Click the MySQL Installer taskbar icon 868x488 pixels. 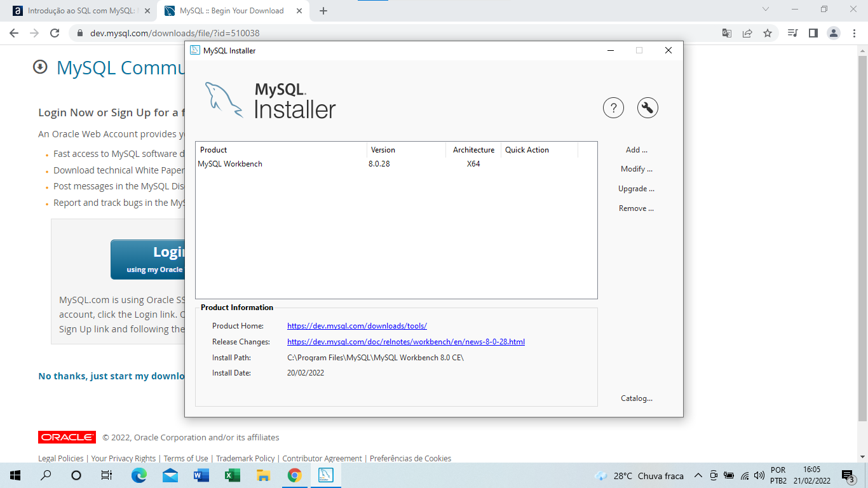click(x=325, y=475)
